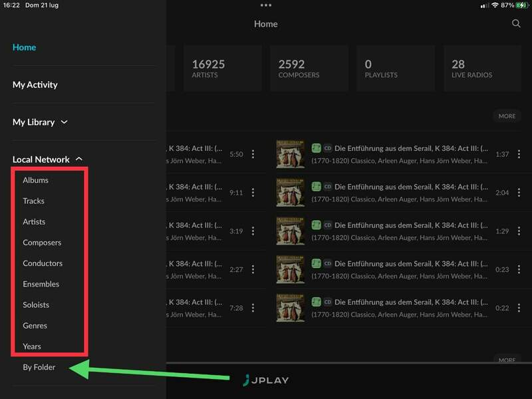Image resolution: width=532 pixels, height=399 pixels.
Task: Open the search magnifier icon
Action: 516,23
